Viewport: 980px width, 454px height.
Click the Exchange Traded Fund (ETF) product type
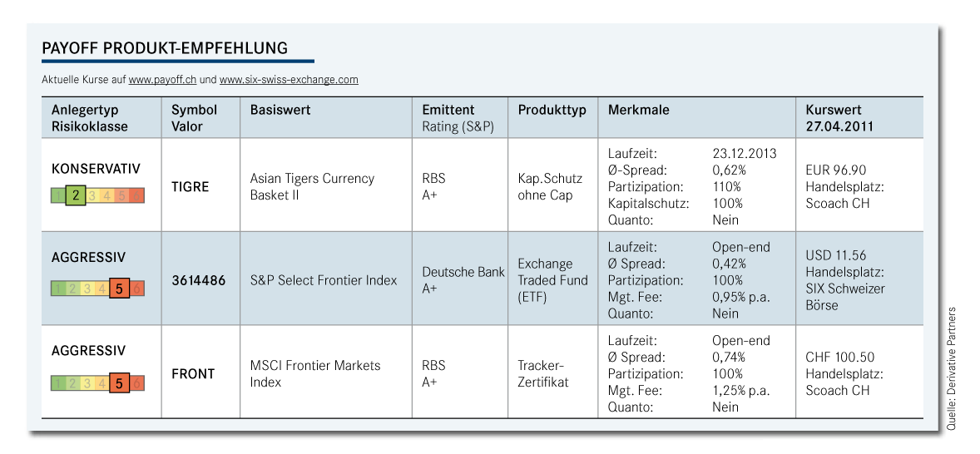pyautogui.click(x=552, y=280)
